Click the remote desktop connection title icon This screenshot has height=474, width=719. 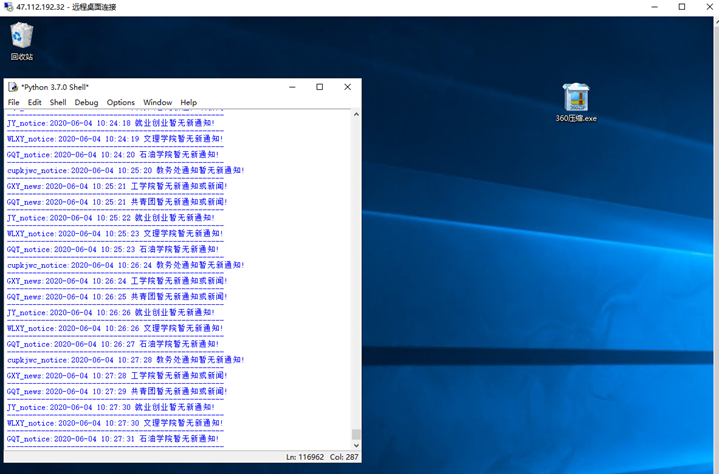pyautogui.click(x=8, y=7)
